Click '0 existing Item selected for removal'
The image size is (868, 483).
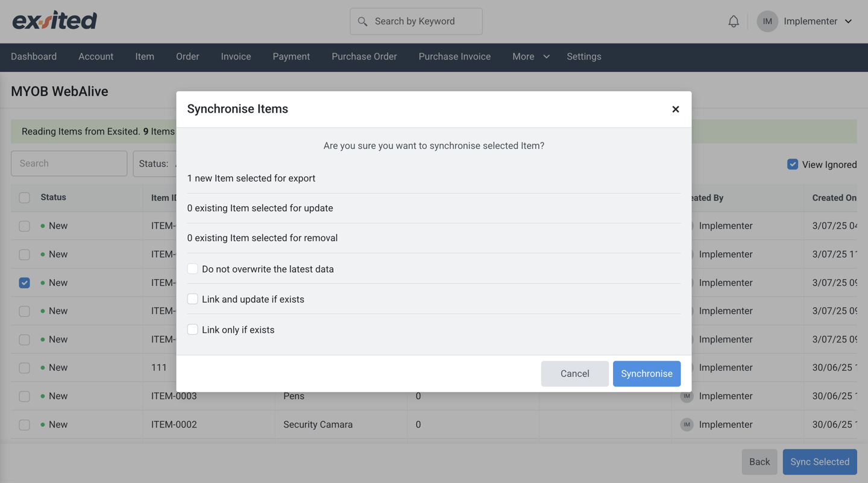[x=262, y=238]
